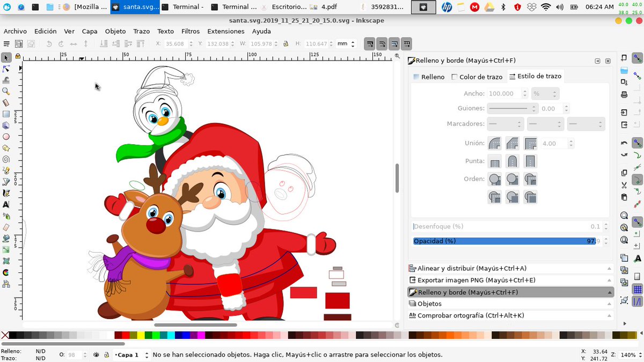
Task: Select the Paint bucket tool
Action: coord(6,238)
